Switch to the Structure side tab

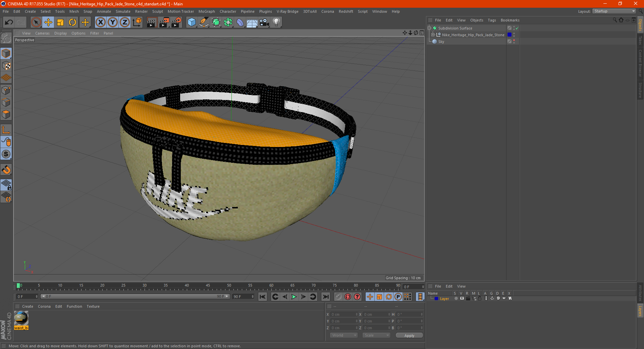click(640, 90)
